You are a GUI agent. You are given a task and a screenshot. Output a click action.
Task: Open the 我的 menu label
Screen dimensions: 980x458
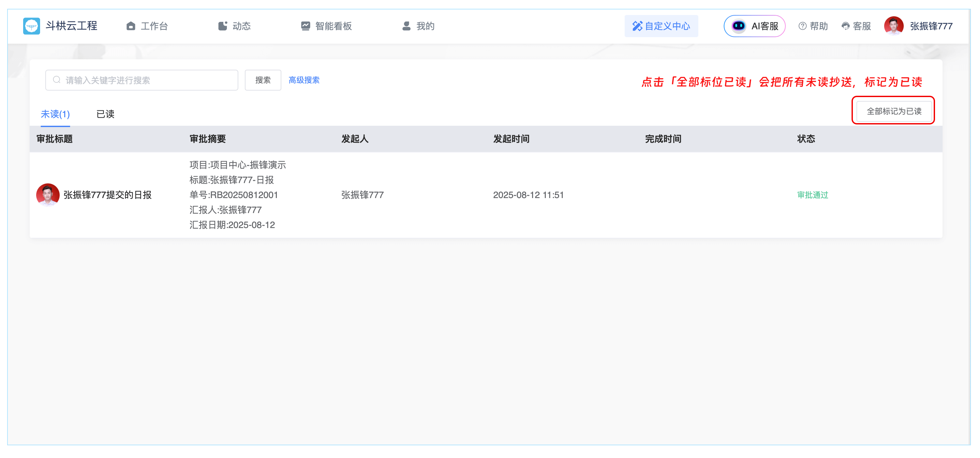pos(425,26)
